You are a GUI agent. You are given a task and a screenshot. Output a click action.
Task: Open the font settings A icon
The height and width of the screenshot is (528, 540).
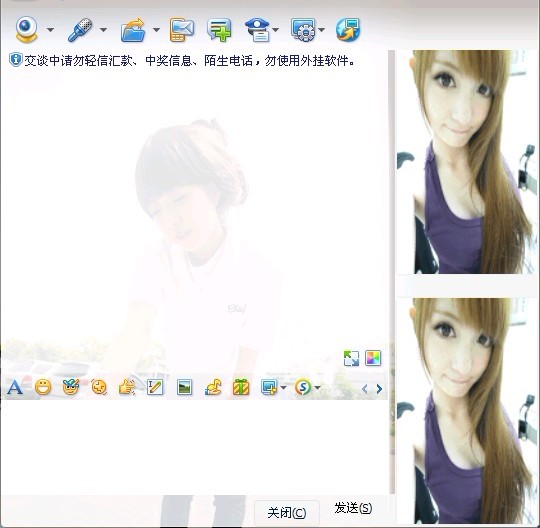14,388
